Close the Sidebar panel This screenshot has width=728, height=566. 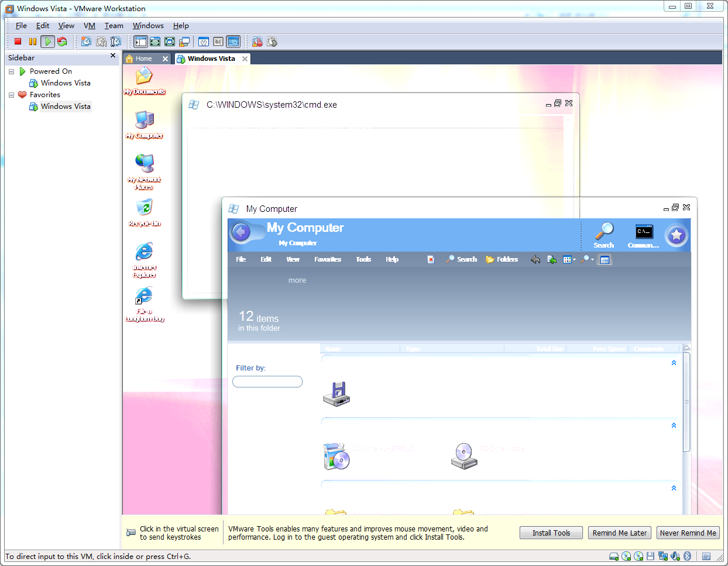click(113, 56)
